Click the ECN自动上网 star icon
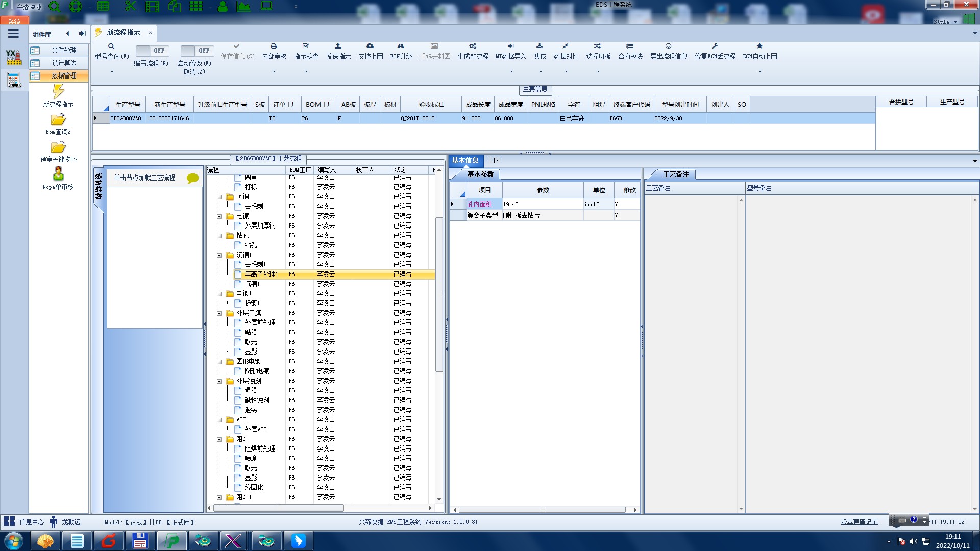The image size is (980, 551). tap(759, 46)
